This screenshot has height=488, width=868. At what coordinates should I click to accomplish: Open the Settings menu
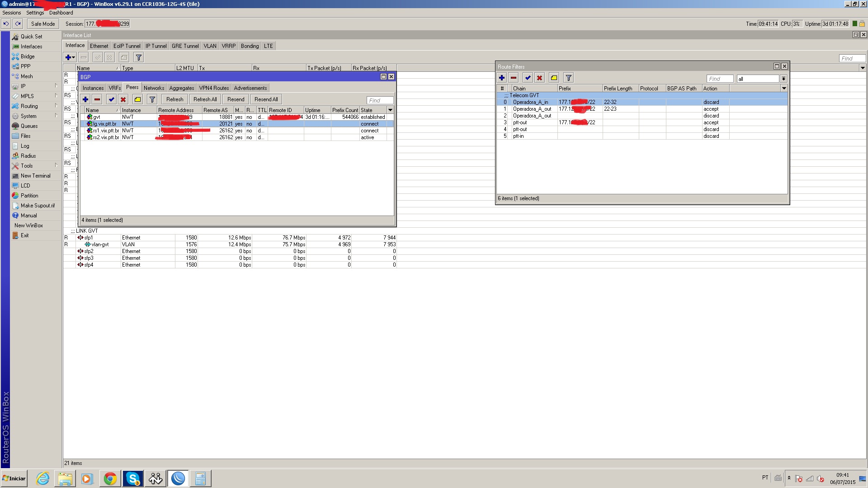pyautogui.click(x=35, y=13)
